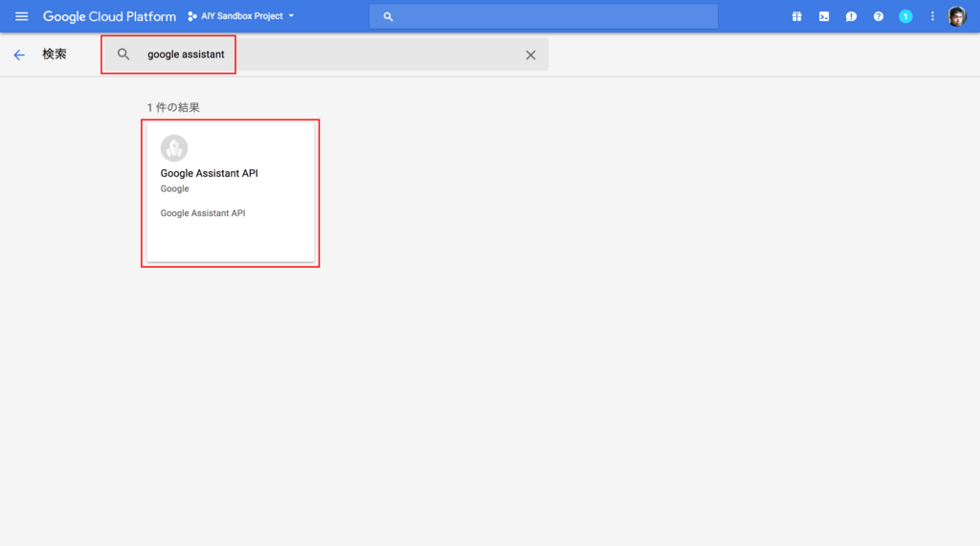Click the Google Assistant API card icon

(x=174, y=148)
